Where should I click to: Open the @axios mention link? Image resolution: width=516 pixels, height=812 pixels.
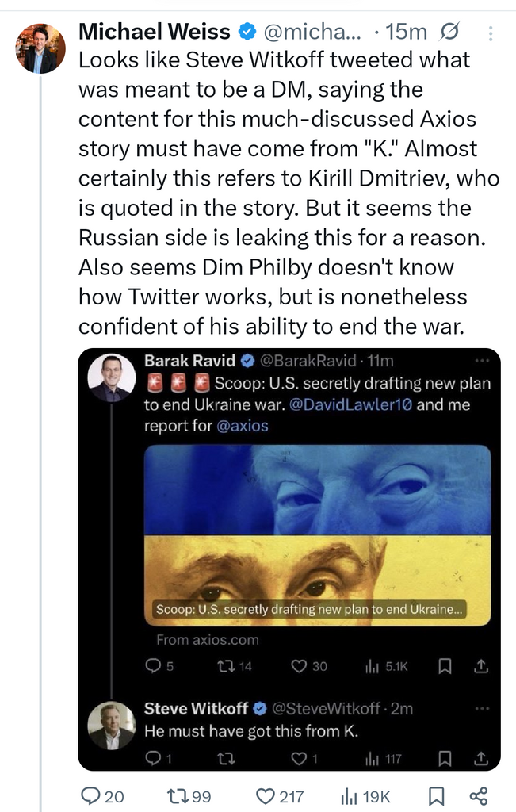pyautogui.click(x=242, y=425)
